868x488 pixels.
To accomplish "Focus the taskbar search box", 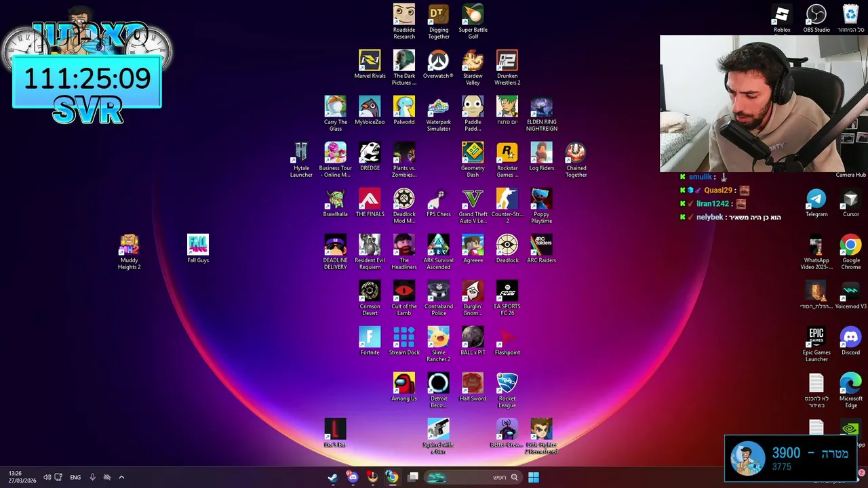I will click(x=475, y=477).
